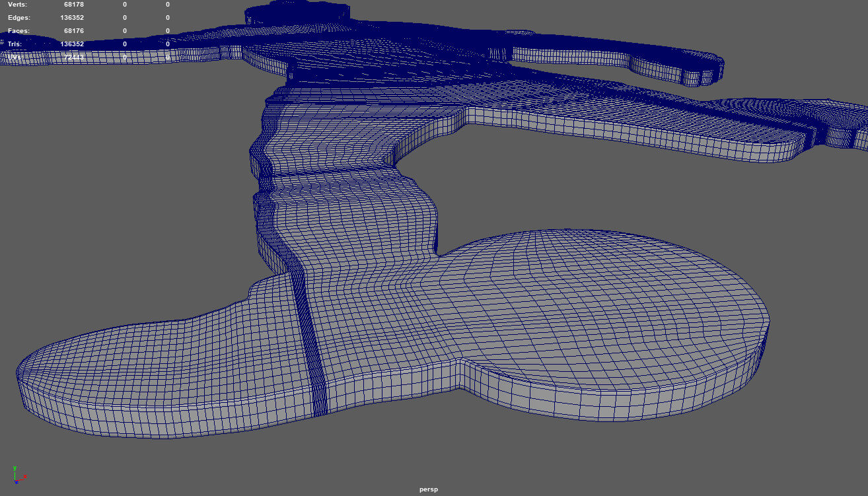The height and width of the screenshot is (496, 868).
Task: Click the "Edges:" heads-up display label
Action: [x=18, y=17]
